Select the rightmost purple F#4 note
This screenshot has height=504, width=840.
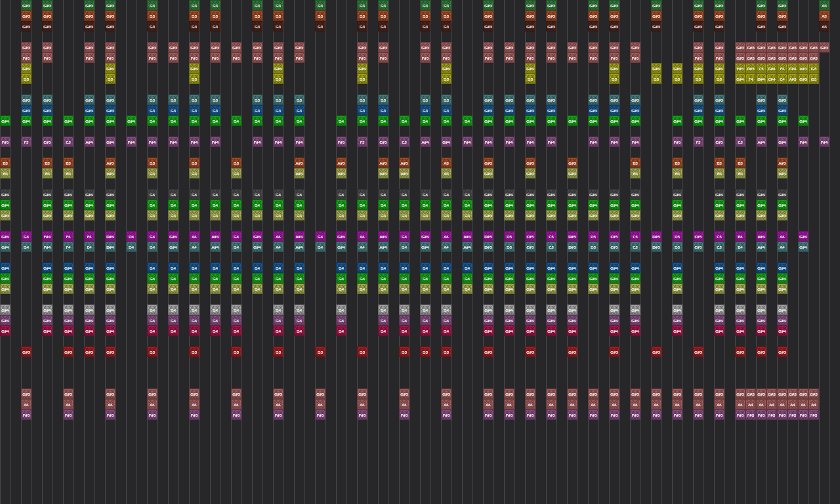[x=824, y=142]
